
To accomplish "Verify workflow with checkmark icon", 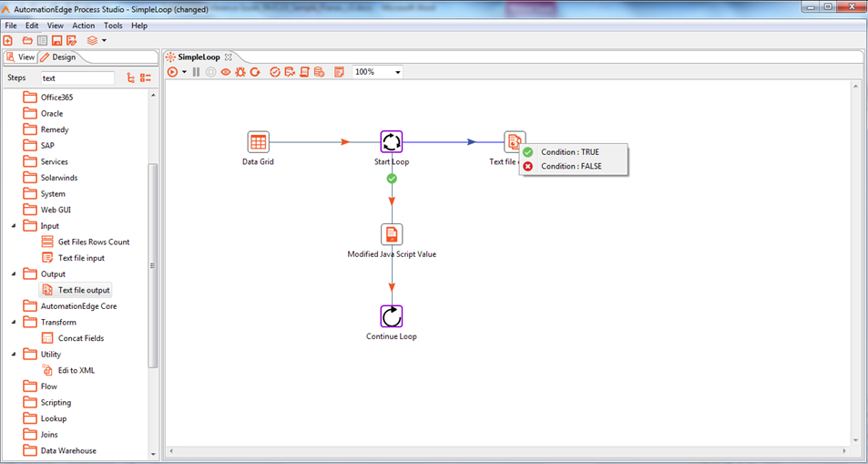I will pos(274,71).
